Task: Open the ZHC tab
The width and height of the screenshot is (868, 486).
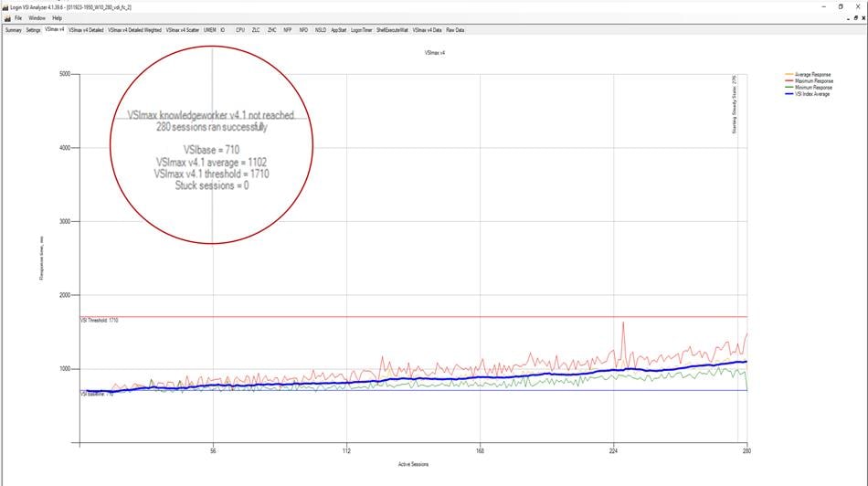Action: 271,30
